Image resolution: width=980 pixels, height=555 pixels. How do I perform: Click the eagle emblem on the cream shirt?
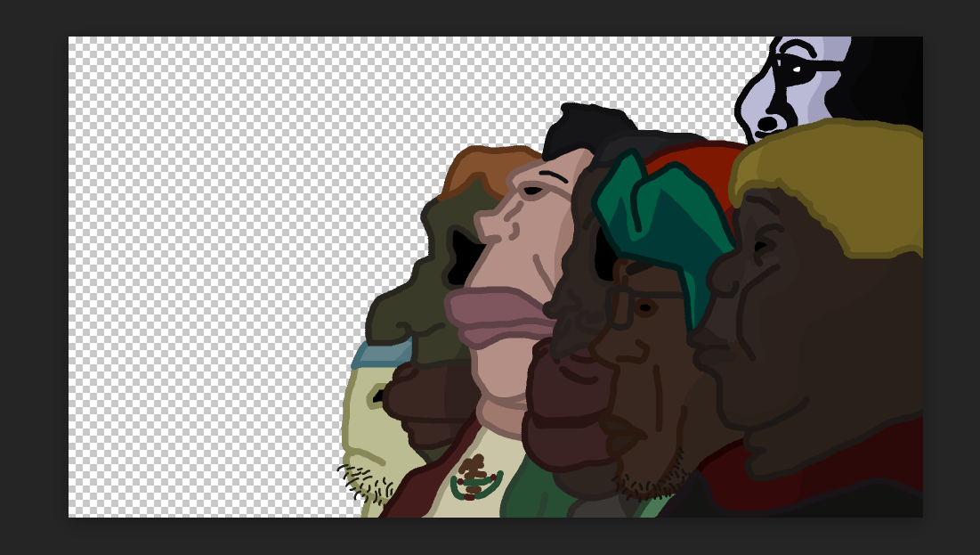tap(474, 478)
